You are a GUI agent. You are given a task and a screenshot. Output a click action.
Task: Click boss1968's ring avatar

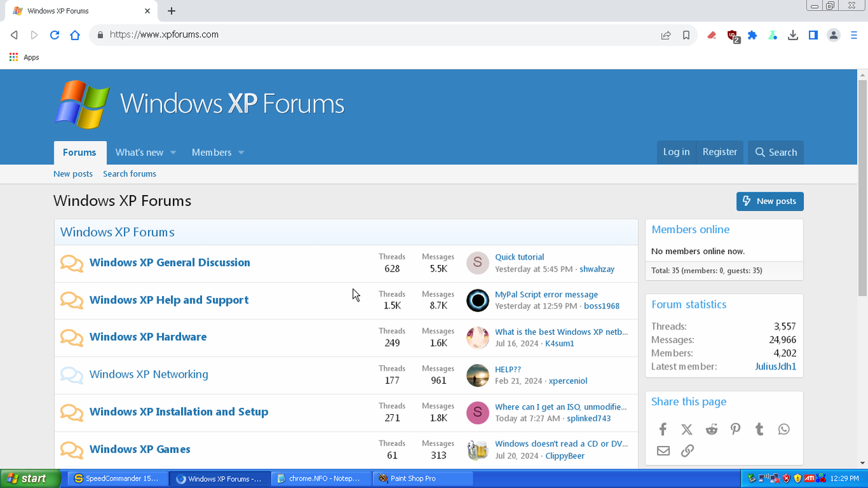click(477, 300)
